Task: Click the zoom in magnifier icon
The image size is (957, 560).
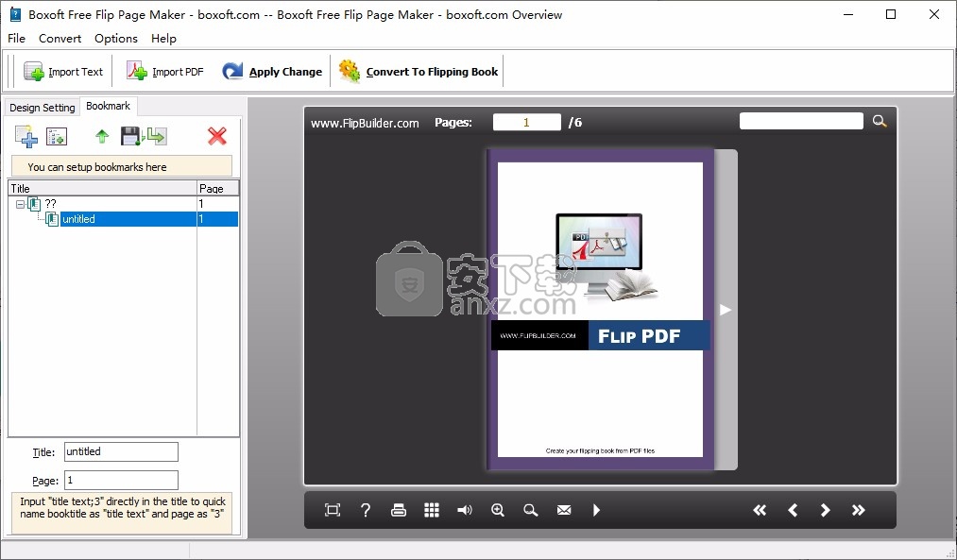Action: point(498,510)
